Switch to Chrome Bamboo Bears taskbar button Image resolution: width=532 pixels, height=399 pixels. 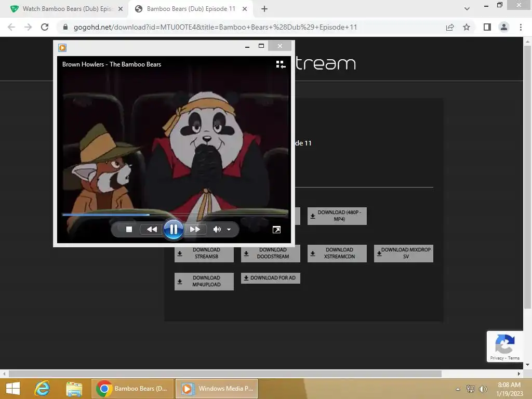coord(132,389)
